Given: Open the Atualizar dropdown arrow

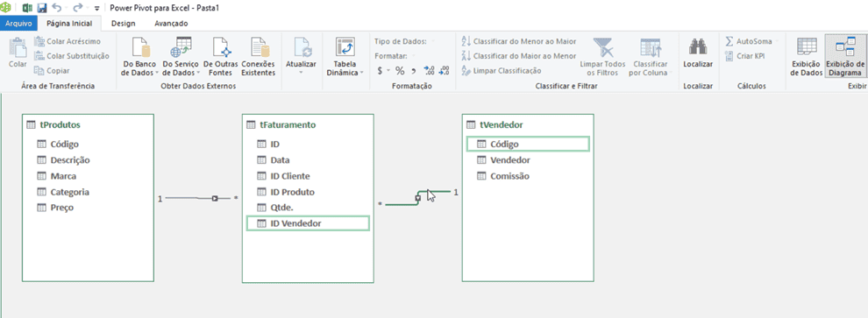Looking at the screenshot, I should click(x=301, y=73).
